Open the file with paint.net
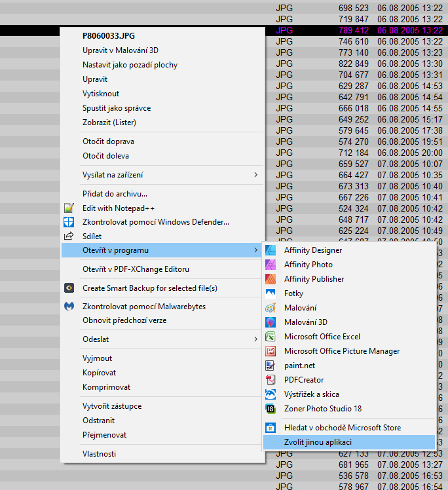 (x=349, y=366)
